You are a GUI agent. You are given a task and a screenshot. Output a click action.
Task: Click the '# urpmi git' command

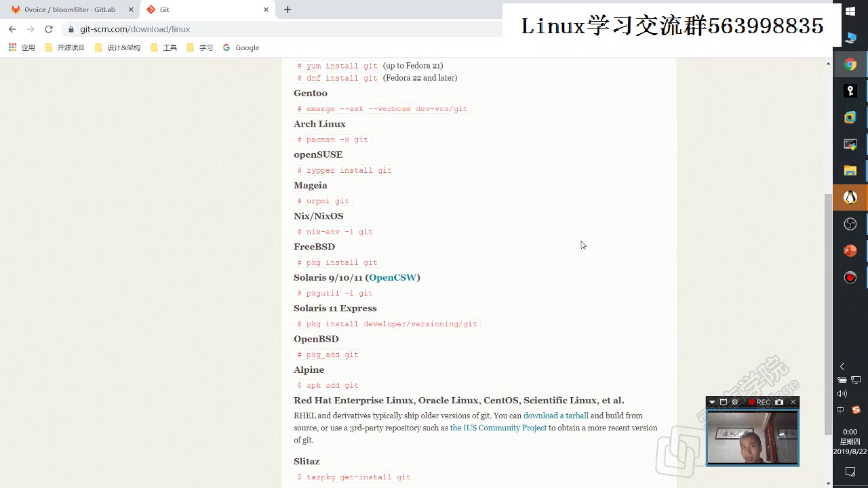point(323,201)
